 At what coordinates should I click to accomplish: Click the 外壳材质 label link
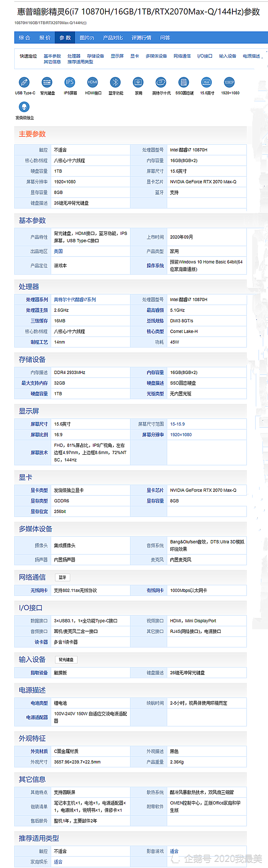click(x=39, y=751)
